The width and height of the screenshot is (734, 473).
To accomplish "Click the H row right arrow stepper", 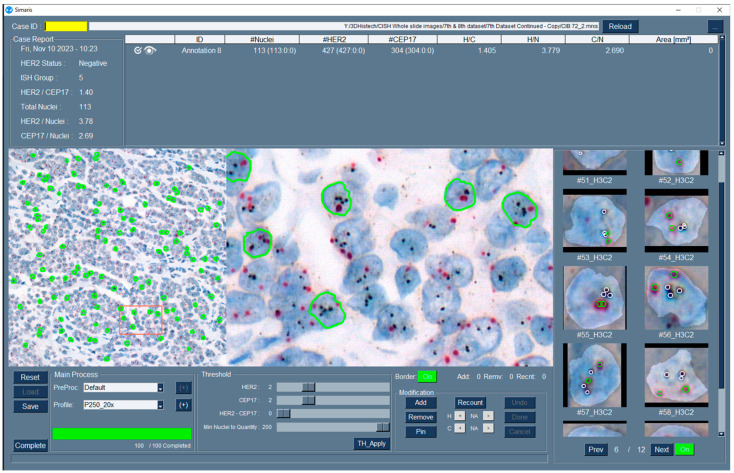I will pyautogui.click(x=488, y=416).
